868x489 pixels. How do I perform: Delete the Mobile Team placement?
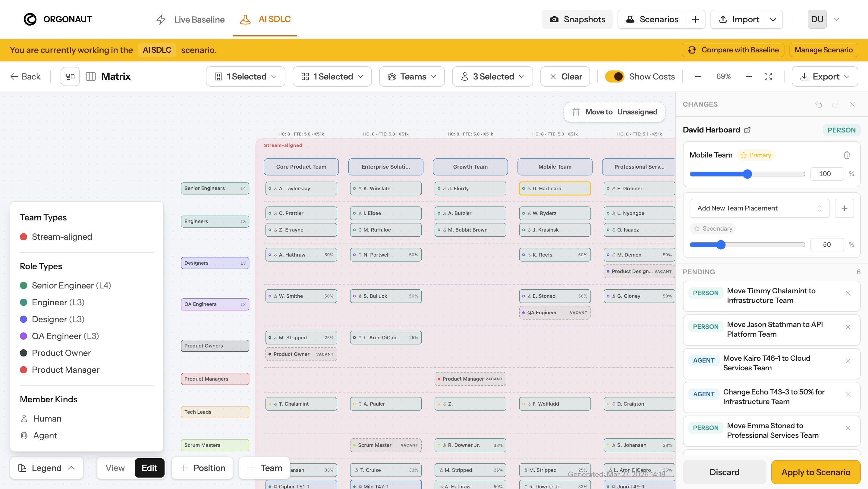[x=847, y=155]
